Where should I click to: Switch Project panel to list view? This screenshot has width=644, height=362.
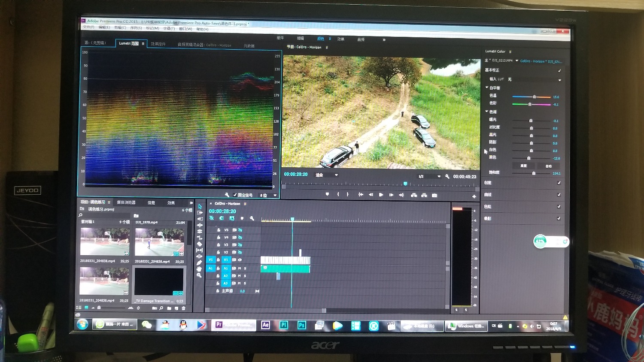pyautogui.click(x=79, y=308)
